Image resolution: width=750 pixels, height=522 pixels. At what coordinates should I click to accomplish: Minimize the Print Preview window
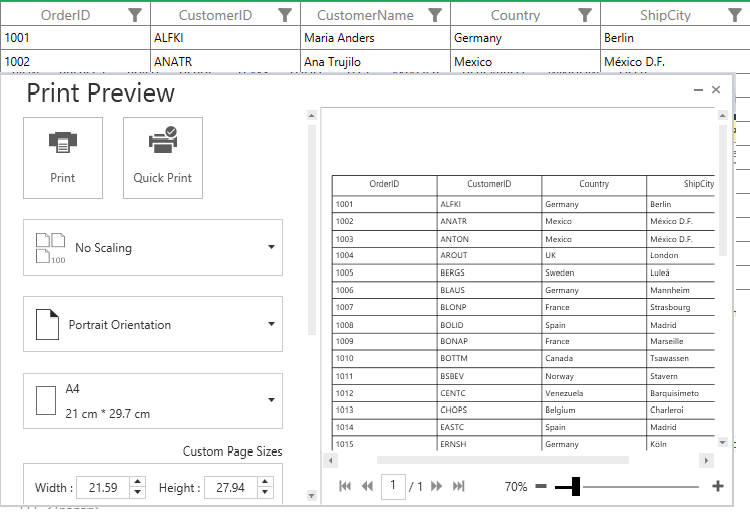pos(698,89)
